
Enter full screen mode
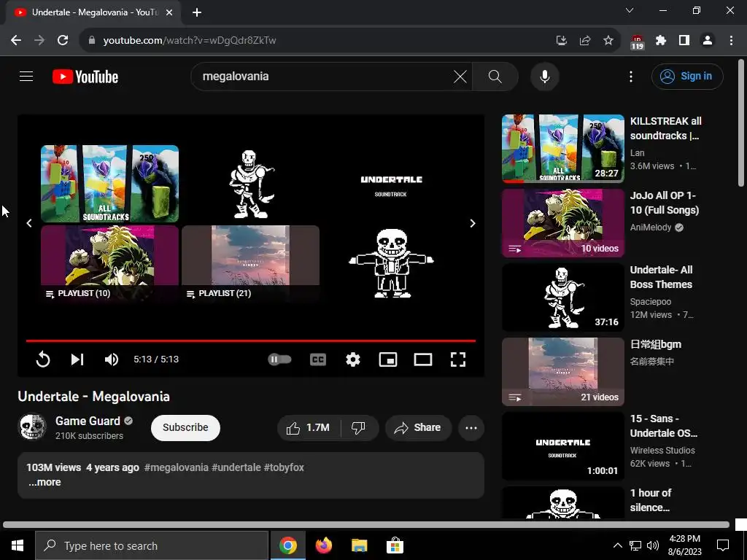click(x=458, y=359)
